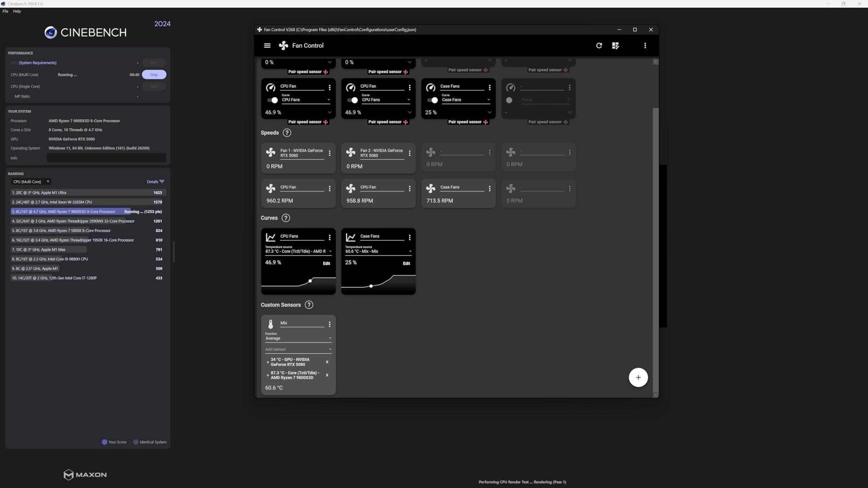Open options for Fan 1 - NVIDIA GeForce RTX 5080

330,153
